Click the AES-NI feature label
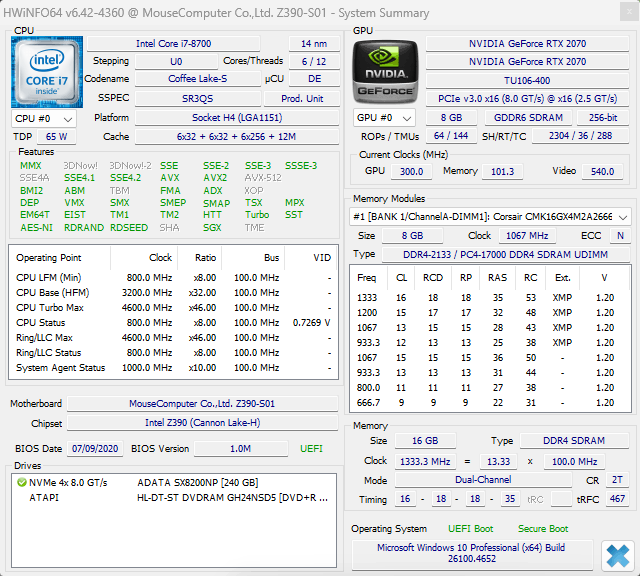The height and width of the screenshot is (576, 640). (37, 228)
